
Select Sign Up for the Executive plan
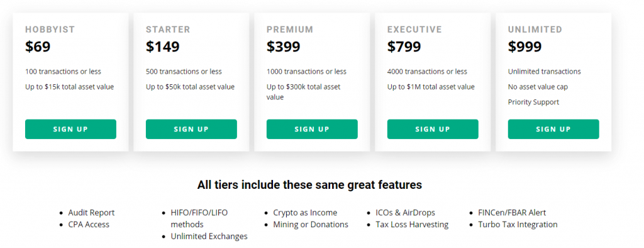433,129
